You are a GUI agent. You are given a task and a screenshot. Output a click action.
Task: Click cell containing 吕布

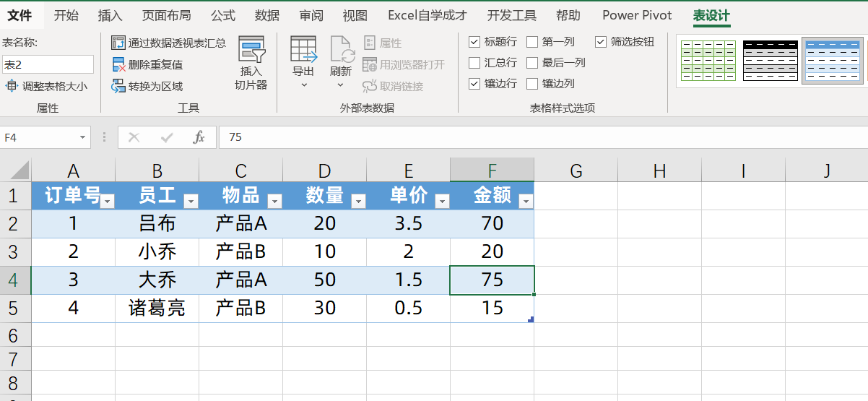[x=157, y=224]
